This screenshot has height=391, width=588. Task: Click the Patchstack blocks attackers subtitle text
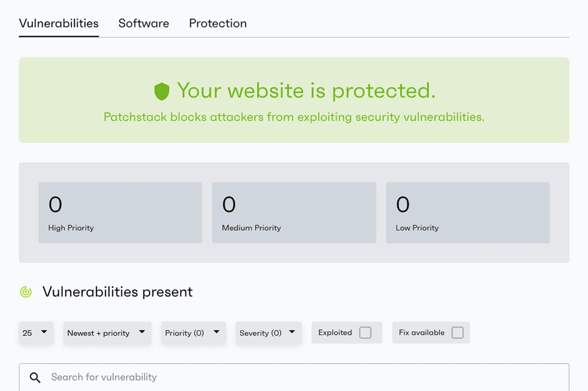click(x=294, y=117)
